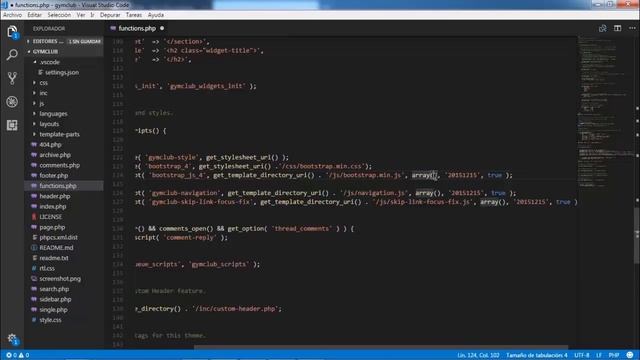
Task: Open the Archivo menu
Action: click(x=12, y=15)
